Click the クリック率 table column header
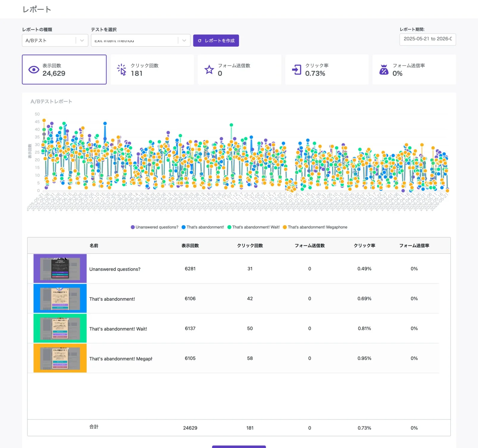Screen dimensions: 478x448 (x=364, y=246)
